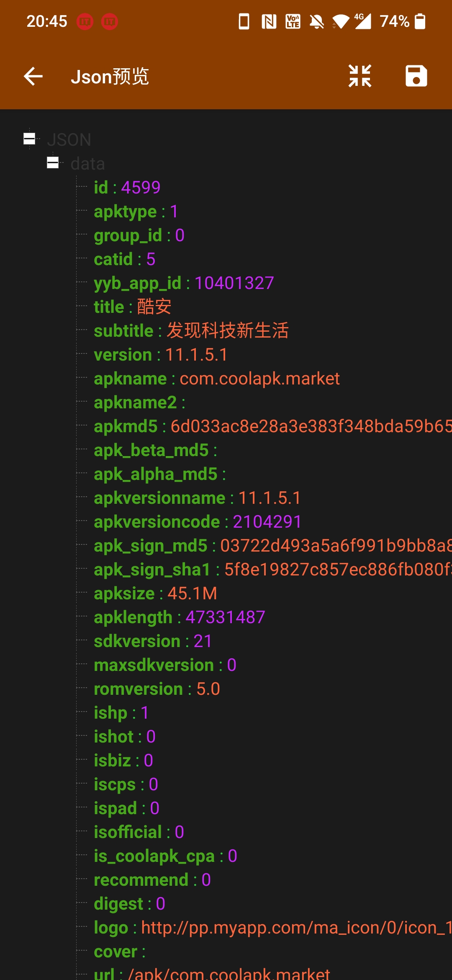The height and width of the screenshot is (980, 452).
Task: Select the 'id : 4599' row
Action: (x=127, y=187)
